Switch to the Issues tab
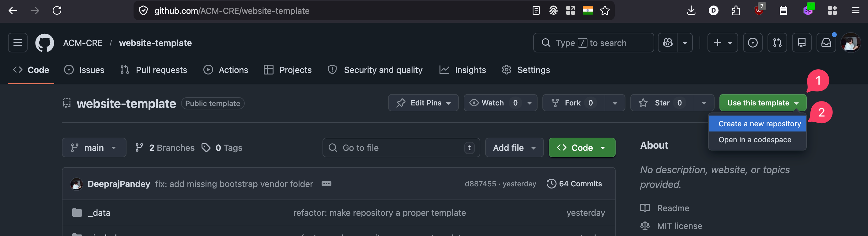 coord(84,70)
